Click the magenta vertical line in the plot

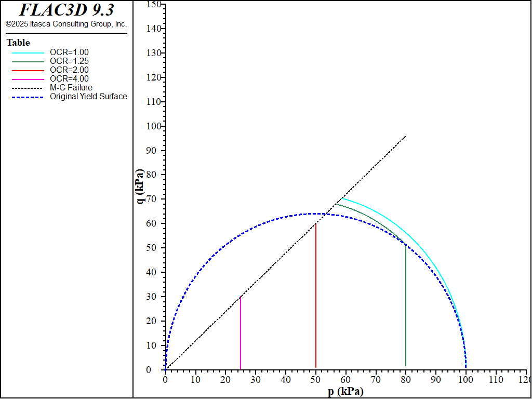[241, 332]
